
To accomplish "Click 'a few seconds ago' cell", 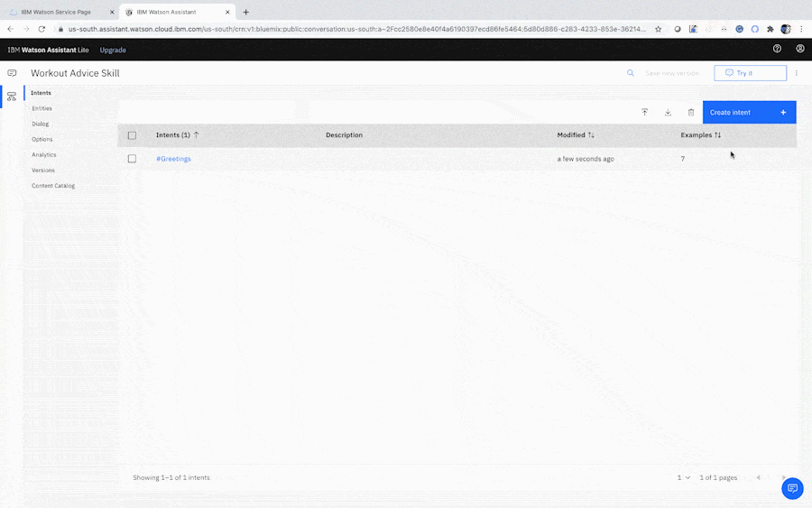I will [x=586, y=159].
